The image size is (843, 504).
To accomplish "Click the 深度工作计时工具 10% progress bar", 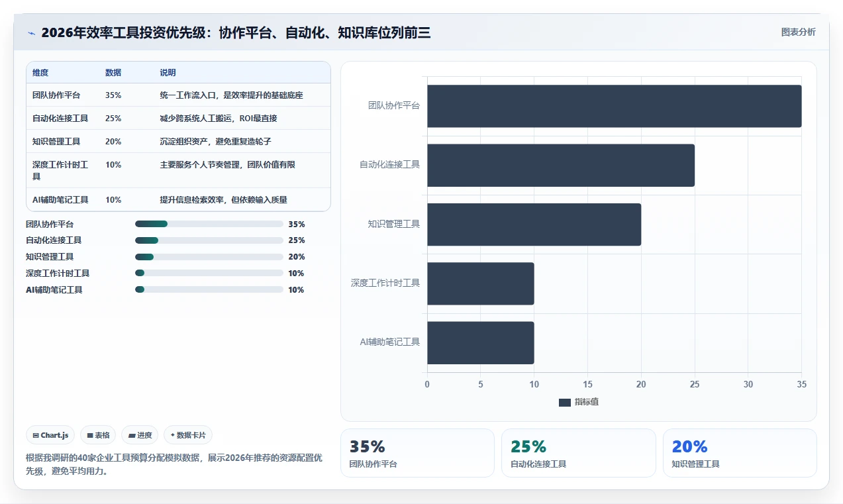I will click(209, 273).
